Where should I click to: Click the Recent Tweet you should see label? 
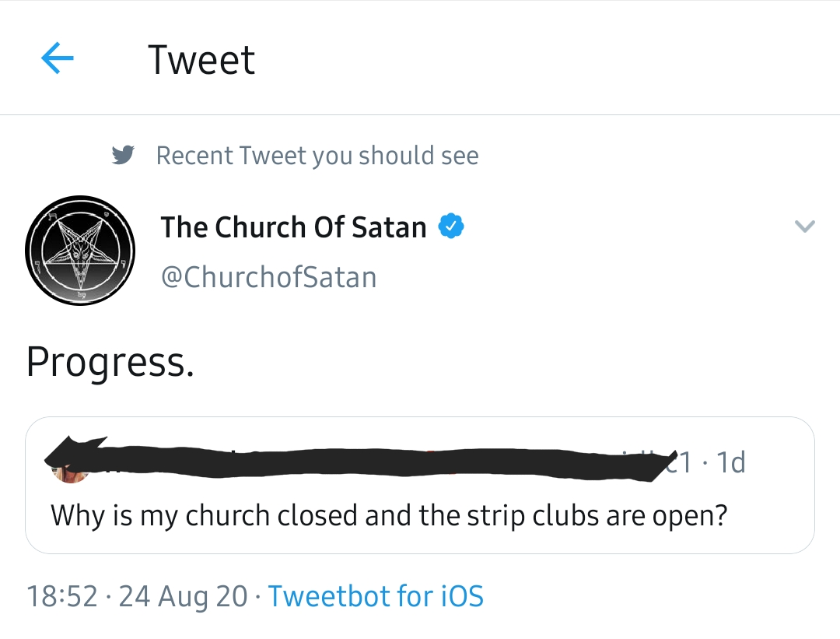point(317,156)
